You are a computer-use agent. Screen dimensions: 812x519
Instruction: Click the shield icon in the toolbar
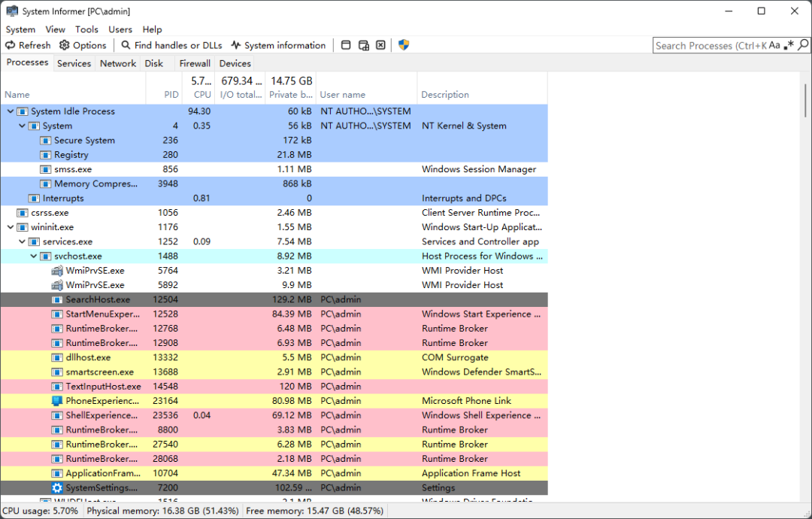pos(404,45)
